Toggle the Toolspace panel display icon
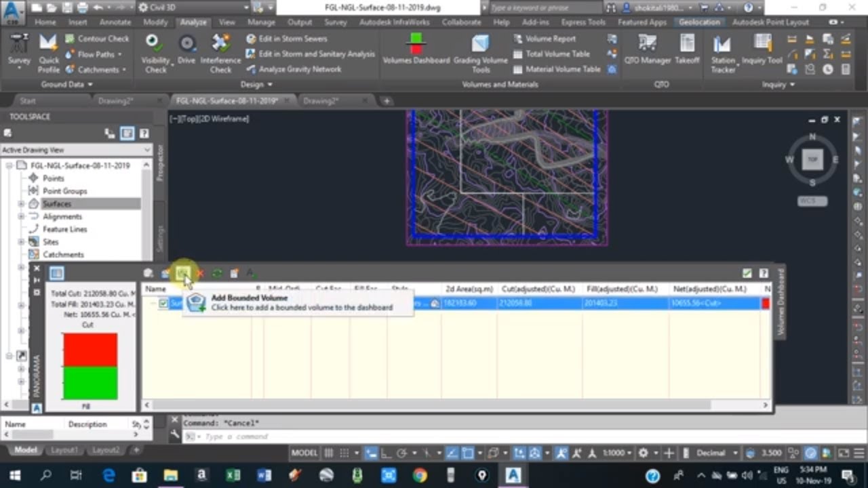The image size is (868, 488). tap(127, 134)
